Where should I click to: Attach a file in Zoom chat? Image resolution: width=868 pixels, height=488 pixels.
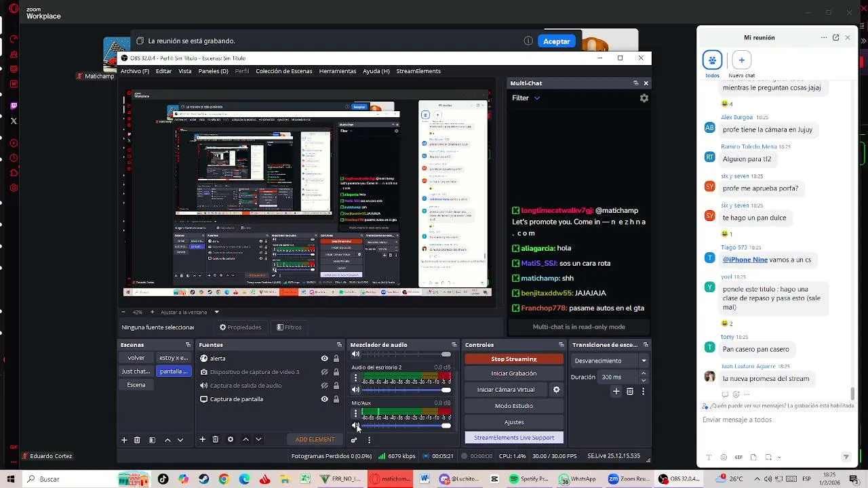click(x=753, y=457)
